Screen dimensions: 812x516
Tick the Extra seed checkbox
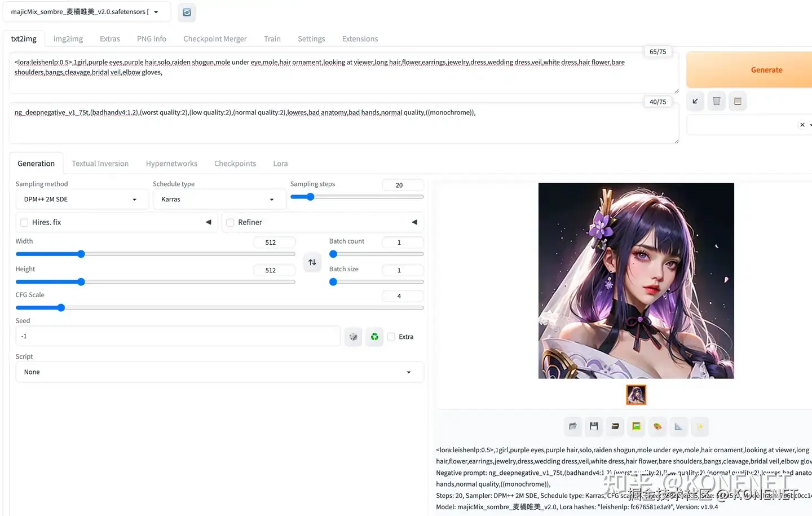point(391,337)
